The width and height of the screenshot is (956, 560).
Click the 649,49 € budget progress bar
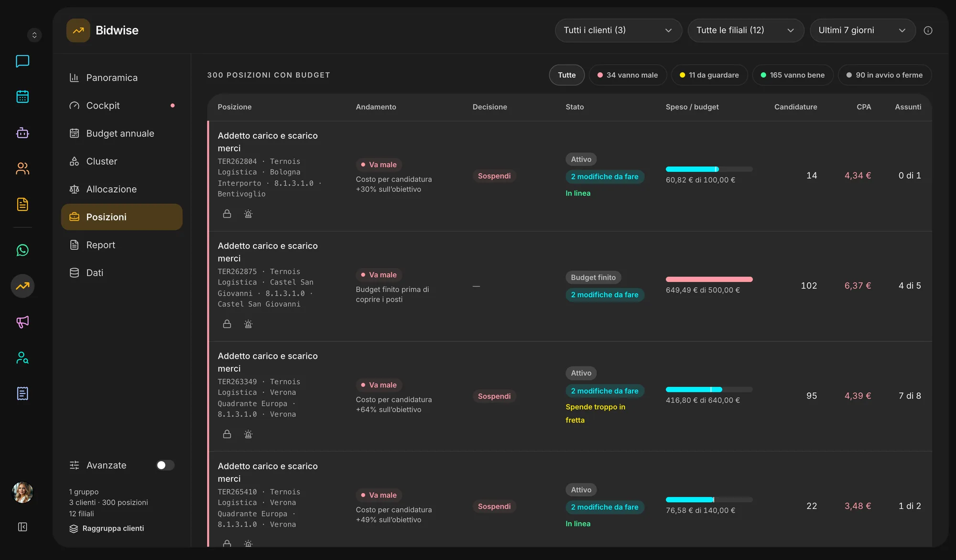(x=709, y=280)
